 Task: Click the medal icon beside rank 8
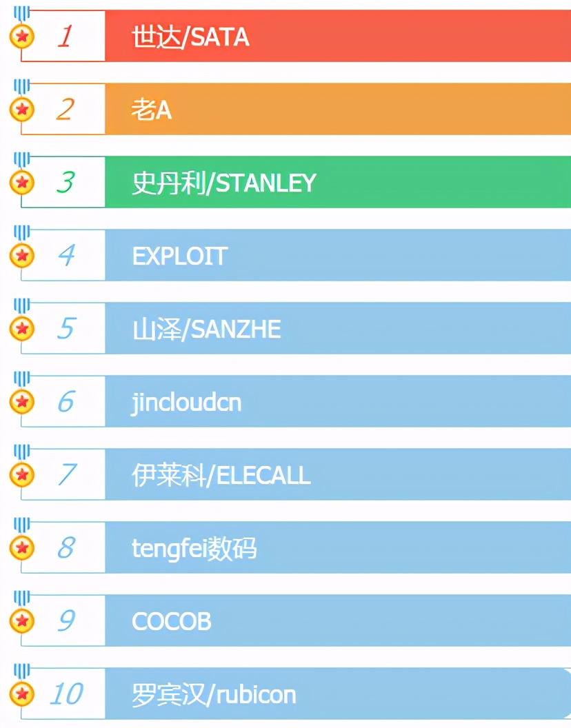pos(22,547)
